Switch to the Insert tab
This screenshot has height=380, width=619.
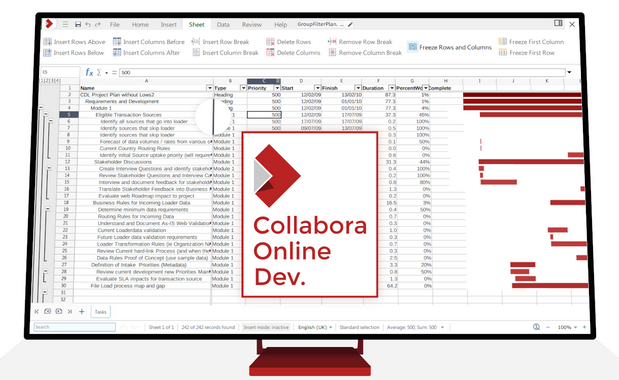click(169, 24)
